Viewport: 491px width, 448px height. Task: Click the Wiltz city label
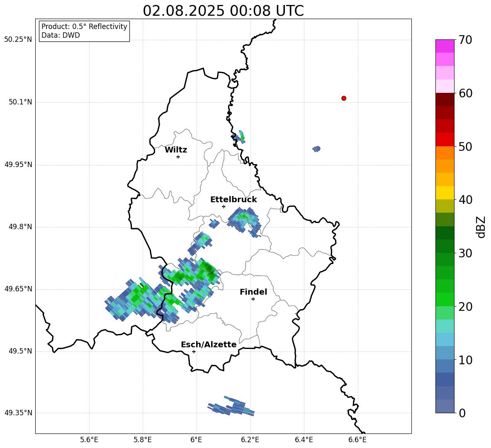176,150
